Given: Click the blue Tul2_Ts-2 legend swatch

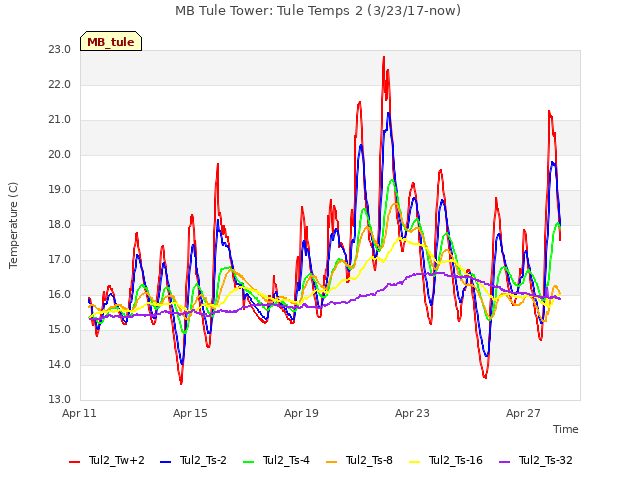Looking at the screenshot, I should 166,462.
